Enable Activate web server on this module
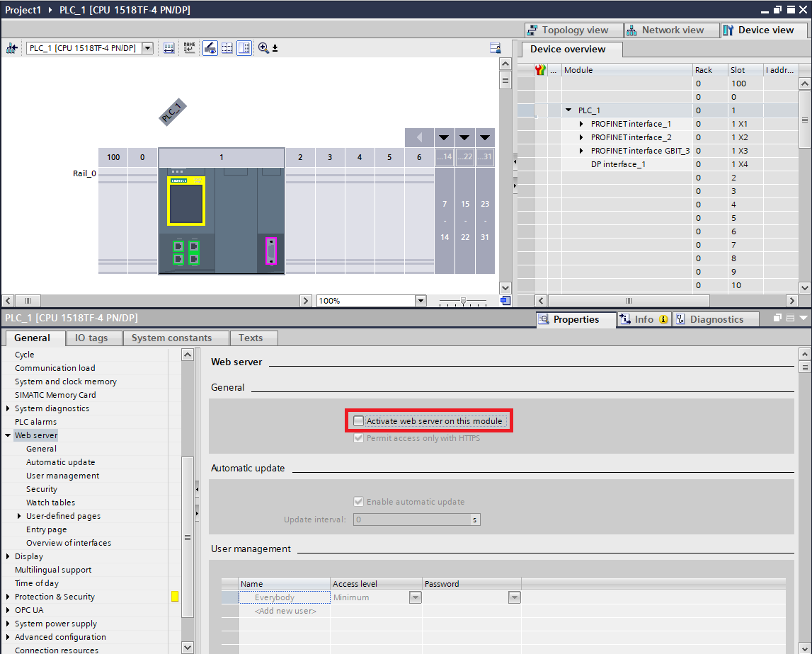This screenshot has height=654, width=812. click(x=358, y=421)
